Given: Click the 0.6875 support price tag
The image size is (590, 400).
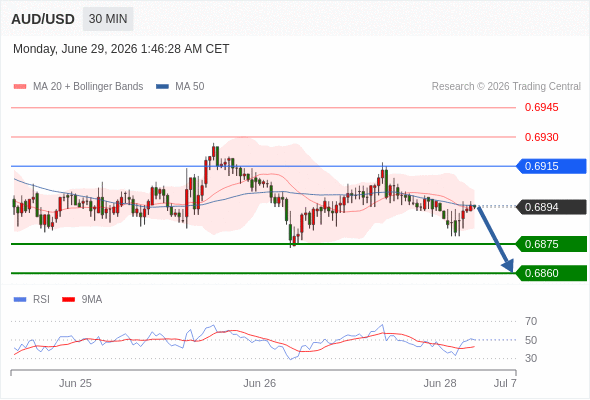Looking at the screenshot, I should [551, 244].
